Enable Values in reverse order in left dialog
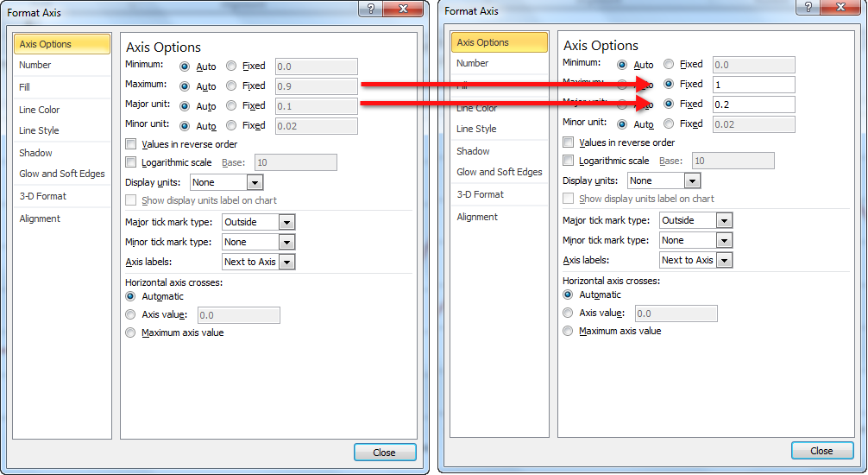This screenshot has height=475, width=868. pos(131,144)
